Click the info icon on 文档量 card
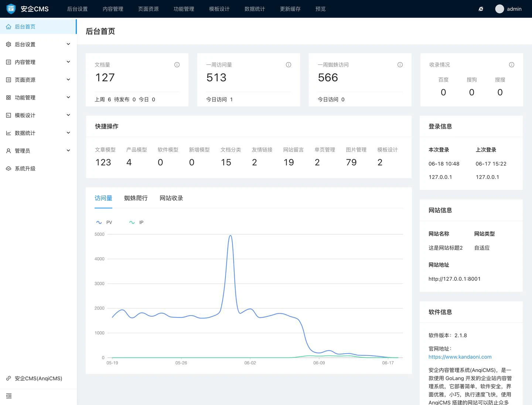 (x=177, y=65)
